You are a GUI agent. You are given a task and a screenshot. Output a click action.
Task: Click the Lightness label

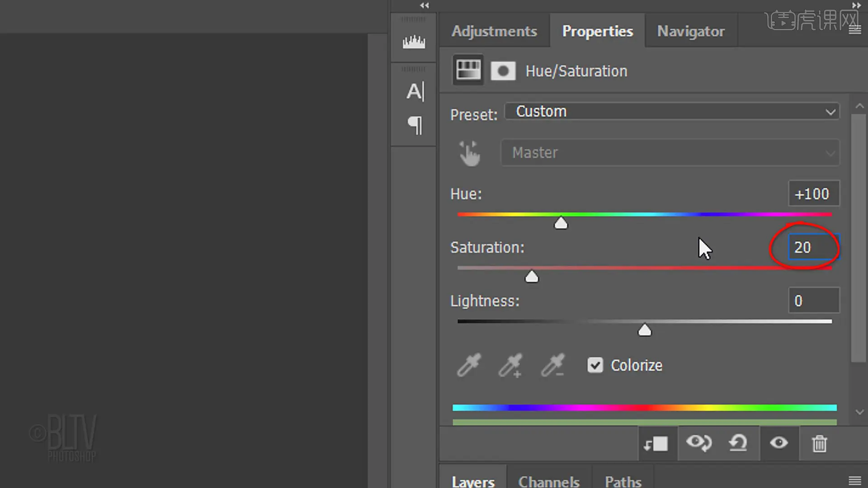485,301
